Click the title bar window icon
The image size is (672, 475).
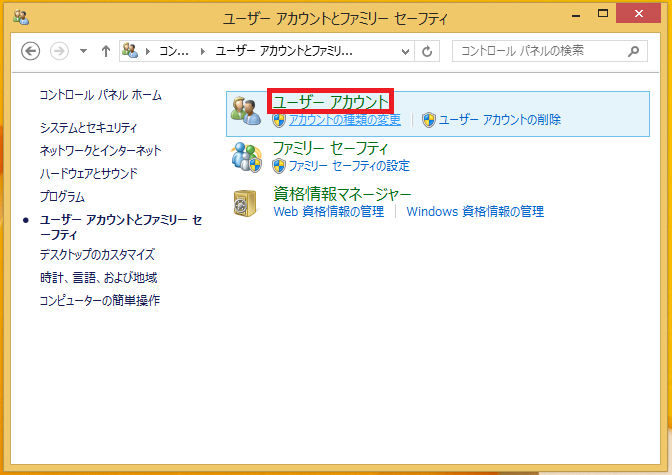tap(21, 17)
